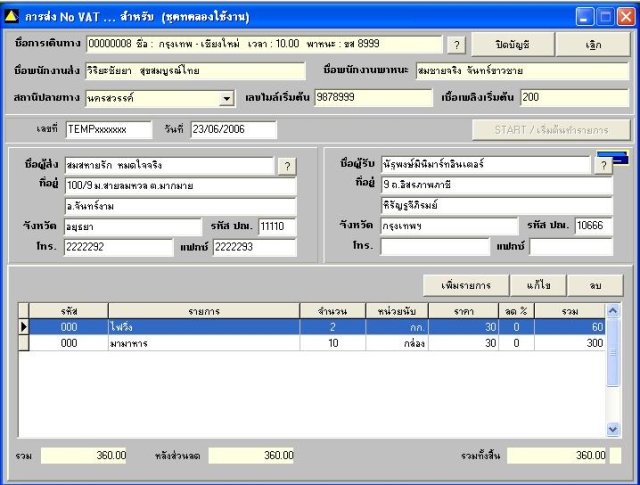Click the sender แฟกซ์ field 2222293

pos(255,247)
